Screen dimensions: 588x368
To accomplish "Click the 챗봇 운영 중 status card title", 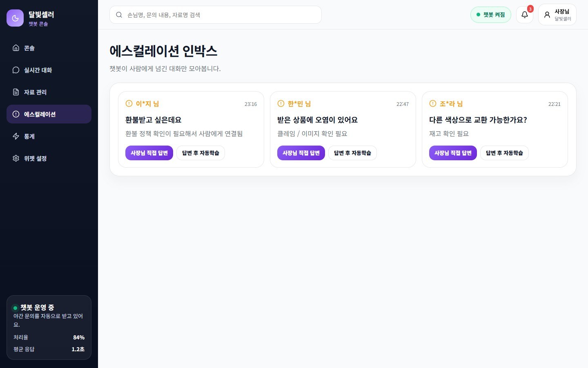I will coord(37,307).
